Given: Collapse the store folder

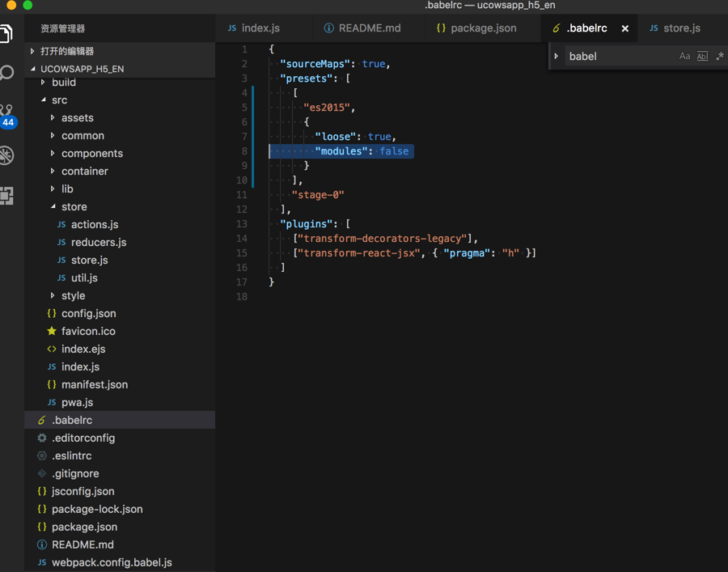Looking at the screenshot, I should (x=53, y=206).
